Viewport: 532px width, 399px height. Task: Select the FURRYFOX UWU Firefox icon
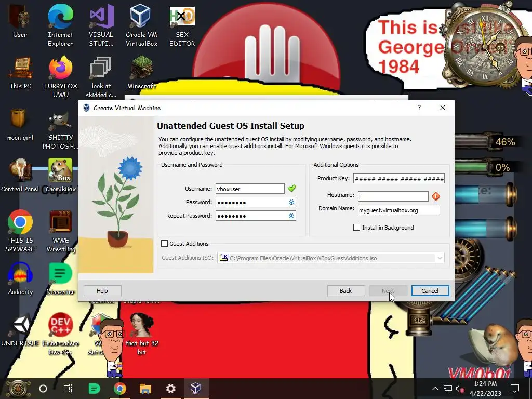point(61,77)
